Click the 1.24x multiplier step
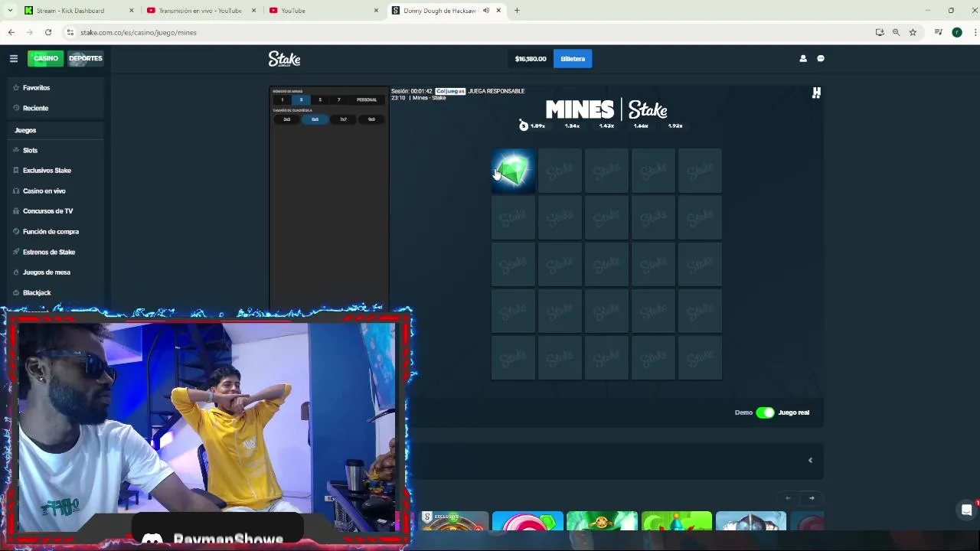Screen dimensions: 980x551 572,126
